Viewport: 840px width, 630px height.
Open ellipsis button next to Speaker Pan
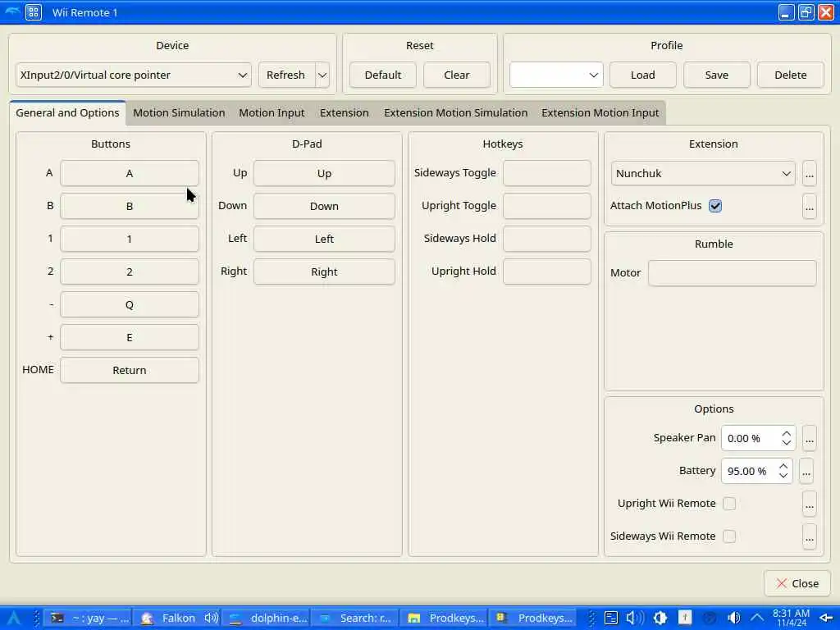[810, 439]
